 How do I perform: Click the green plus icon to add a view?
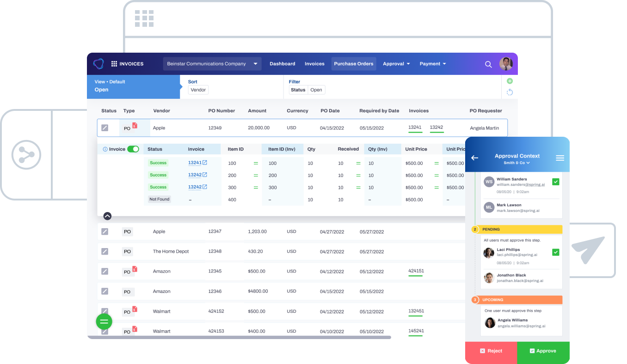click(x=510, y=81)
